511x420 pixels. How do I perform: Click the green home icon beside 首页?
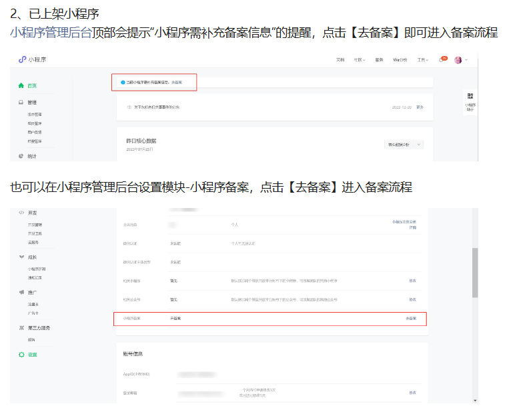21,85
